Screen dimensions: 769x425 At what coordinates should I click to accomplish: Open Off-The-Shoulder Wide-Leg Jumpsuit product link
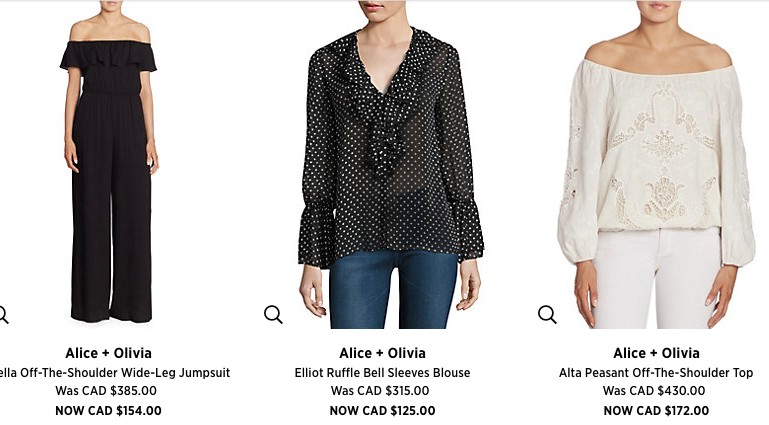tap(115, 373)
